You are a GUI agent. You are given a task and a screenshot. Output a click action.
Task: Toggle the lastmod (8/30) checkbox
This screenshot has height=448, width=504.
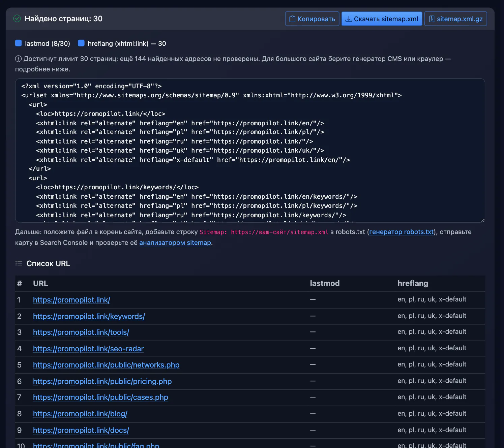point(19,43)
